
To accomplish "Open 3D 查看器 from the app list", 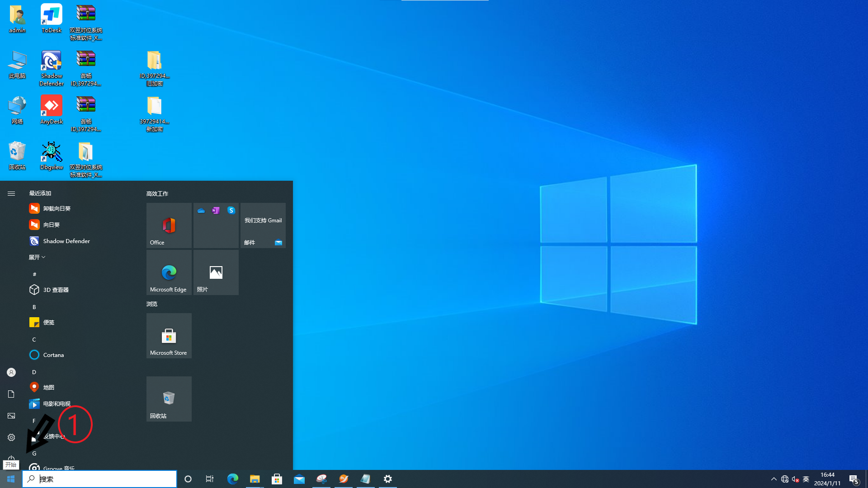I will (x=56, y=290).
